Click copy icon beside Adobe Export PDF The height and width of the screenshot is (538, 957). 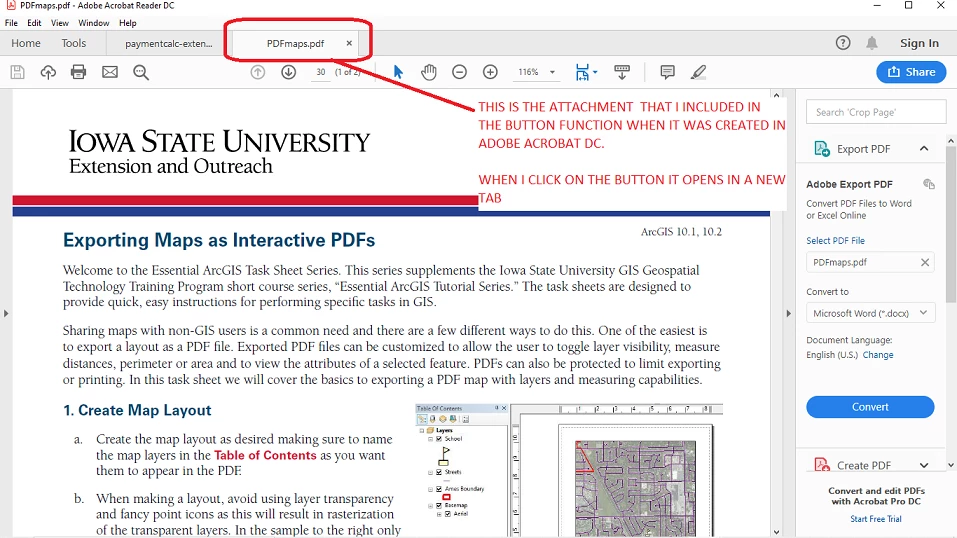click(x=929, y=184)
